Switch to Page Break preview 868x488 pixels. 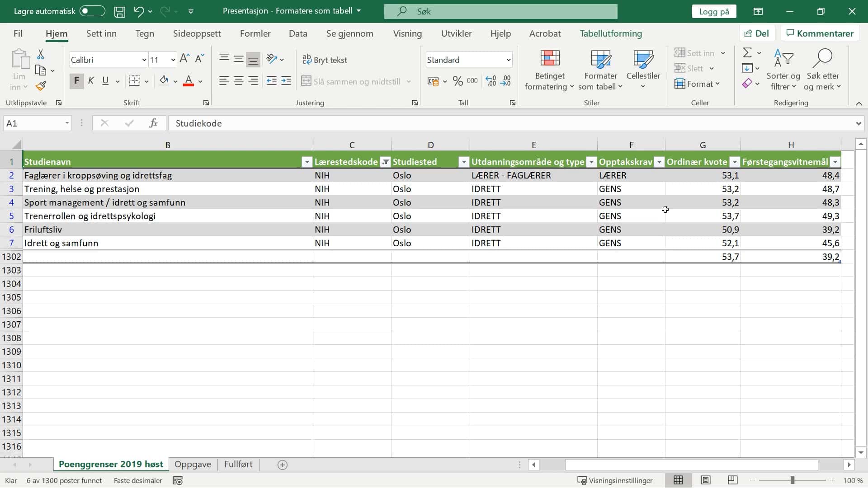tap(733, 480)
